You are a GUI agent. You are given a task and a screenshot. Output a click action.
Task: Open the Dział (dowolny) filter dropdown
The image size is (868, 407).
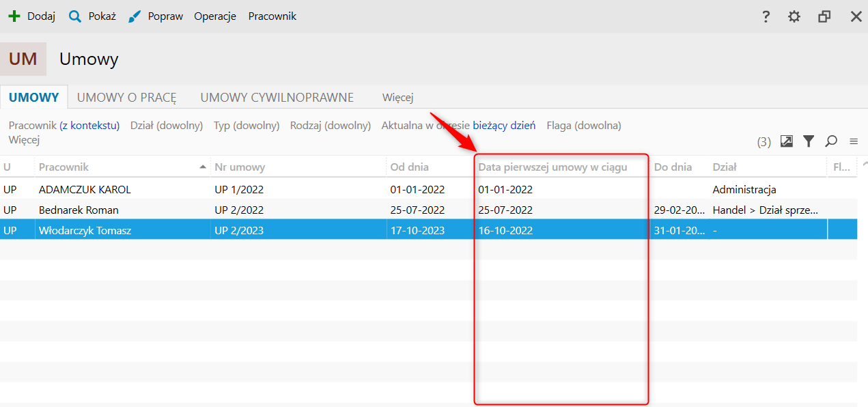coord(167,126)
